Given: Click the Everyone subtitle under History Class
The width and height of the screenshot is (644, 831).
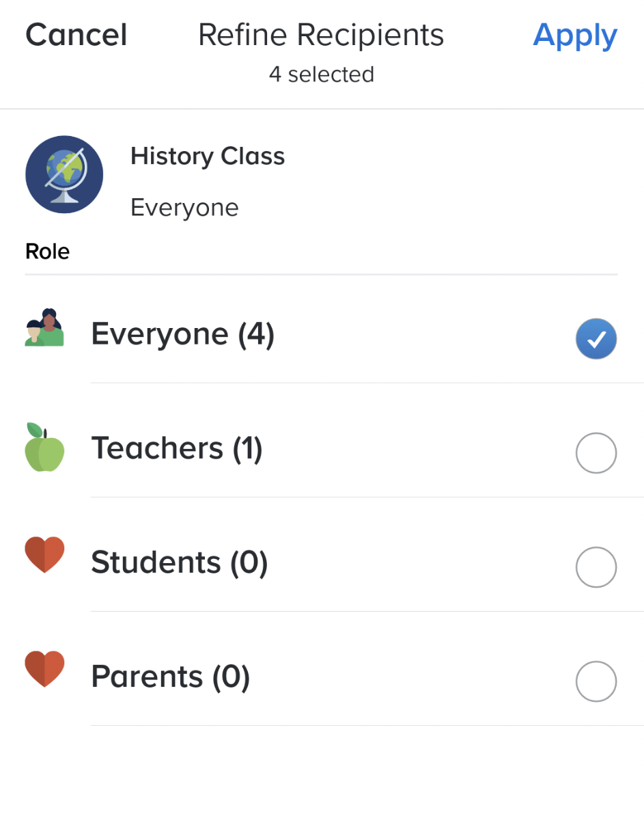Looking at the screenshot, I should tap(184, 207).
